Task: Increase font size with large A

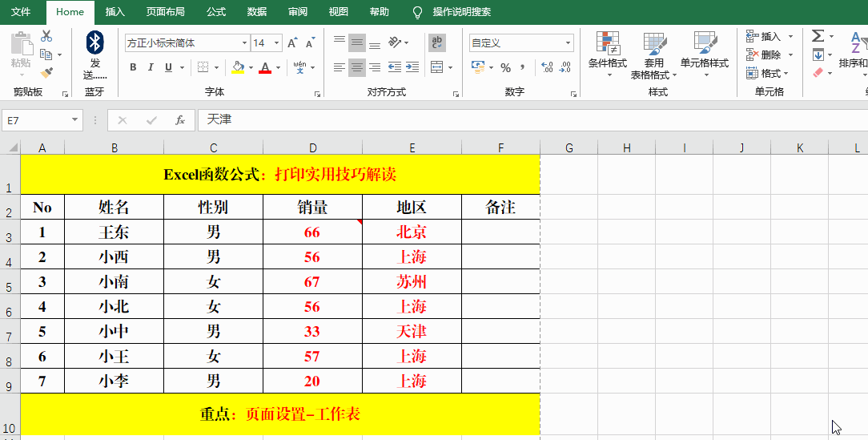Action: (292, 42)
